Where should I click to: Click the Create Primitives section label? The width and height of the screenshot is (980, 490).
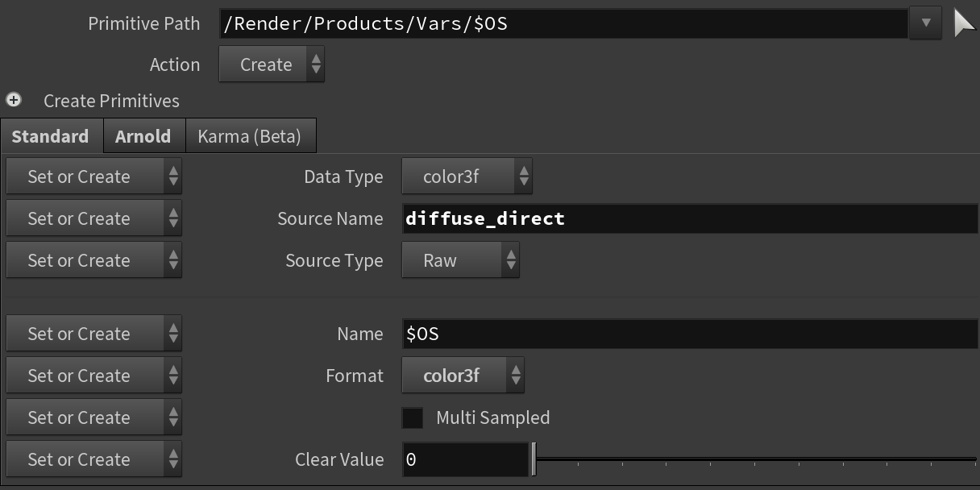(111, 101)
